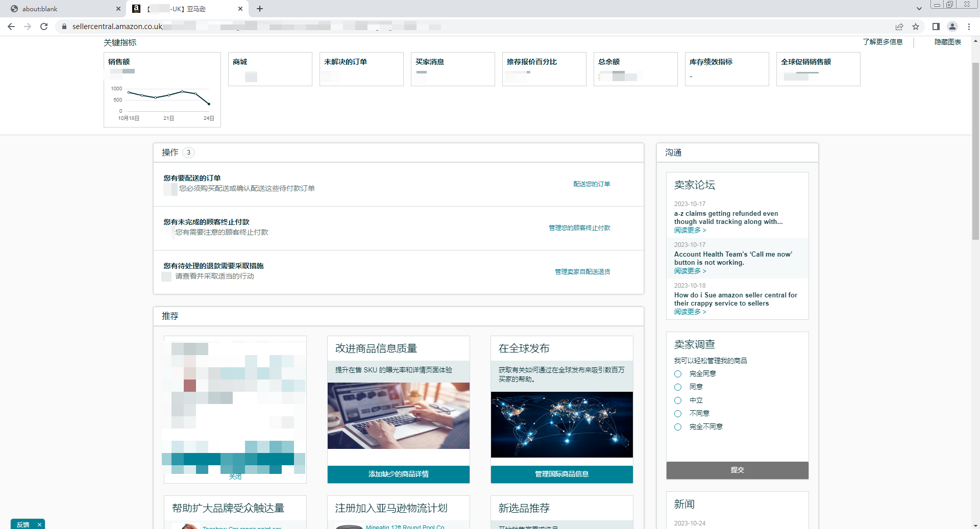Screen dimensions: 980x529
Task: Open the browser side panel icon
Action: tap(936, 27)
